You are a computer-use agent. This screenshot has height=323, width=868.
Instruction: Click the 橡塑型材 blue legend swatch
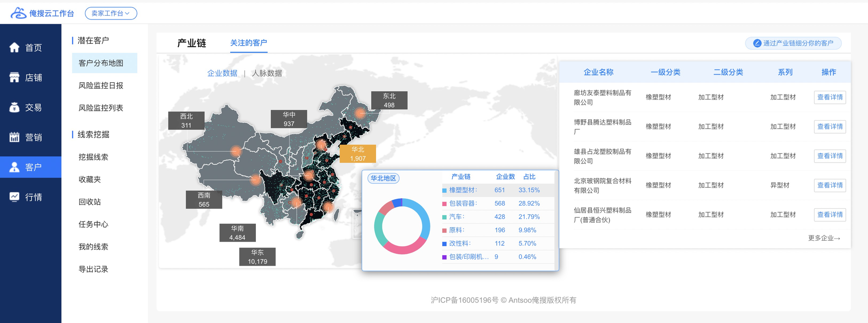pyautogui.click(x=444, y=191)
